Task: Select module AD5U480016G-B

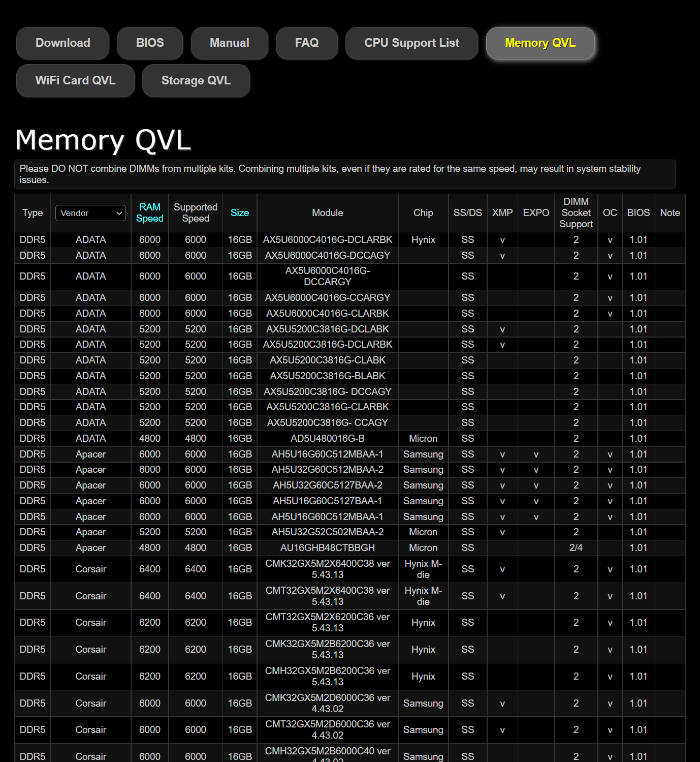Action: (x=328, y=439)
